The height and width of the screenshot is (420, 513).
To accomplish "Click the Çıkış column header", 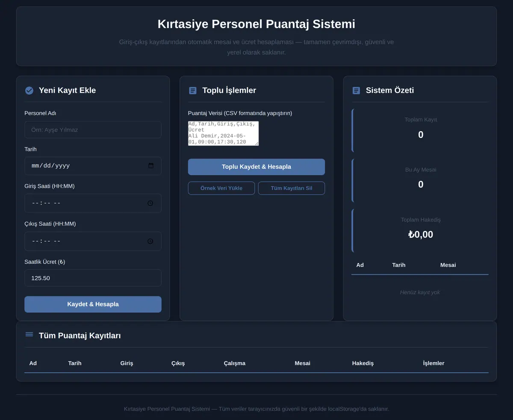I will (x=178, y=363).
